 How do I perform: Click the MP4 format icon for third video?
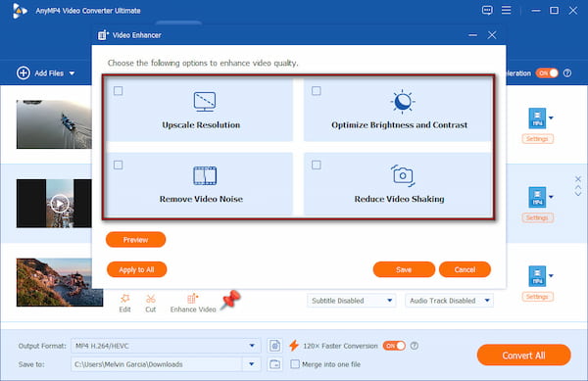(x=537, y=276)
